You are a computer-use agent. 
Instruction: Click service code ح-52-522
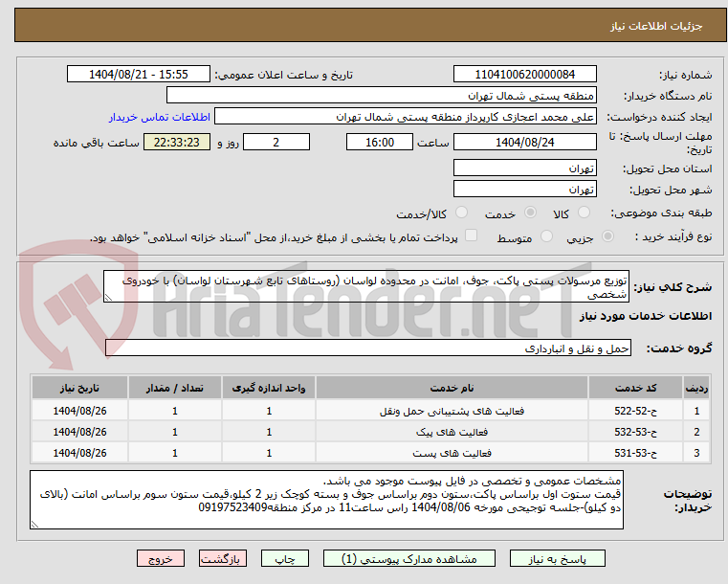click(635, 411)
